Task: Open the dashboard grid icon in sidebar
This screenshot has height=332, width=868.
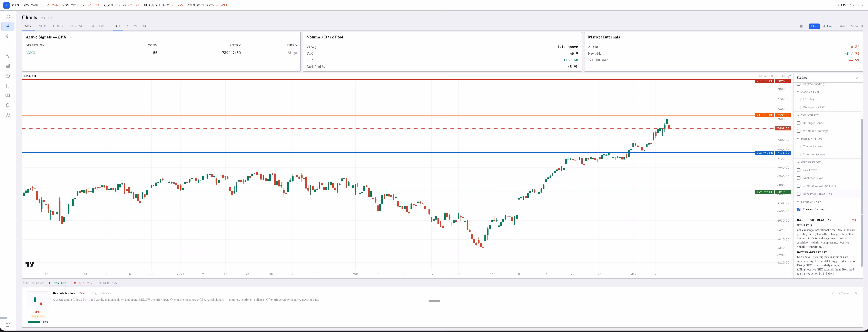Action: (8, 17)
